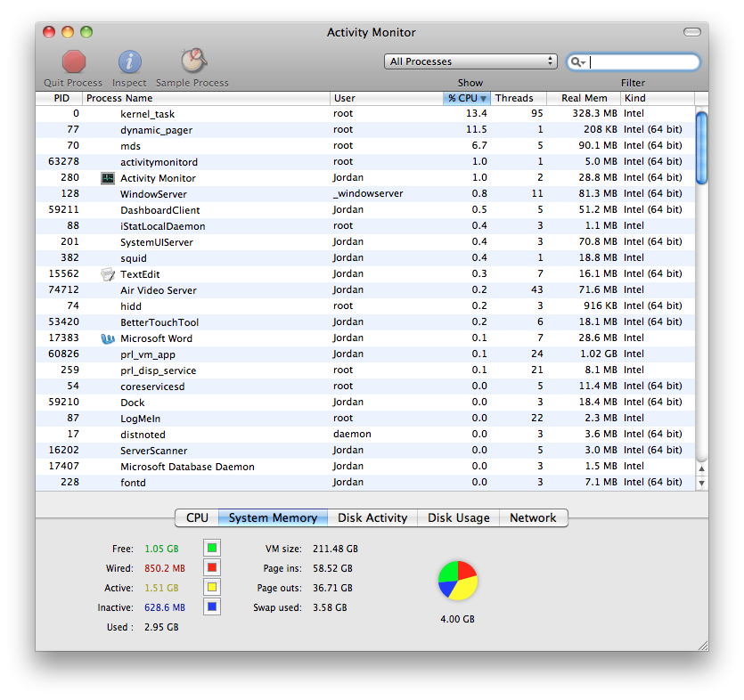The image size is (744, 700).
Task: Click the search magnifier in Filter field
Action: point(577,62)
